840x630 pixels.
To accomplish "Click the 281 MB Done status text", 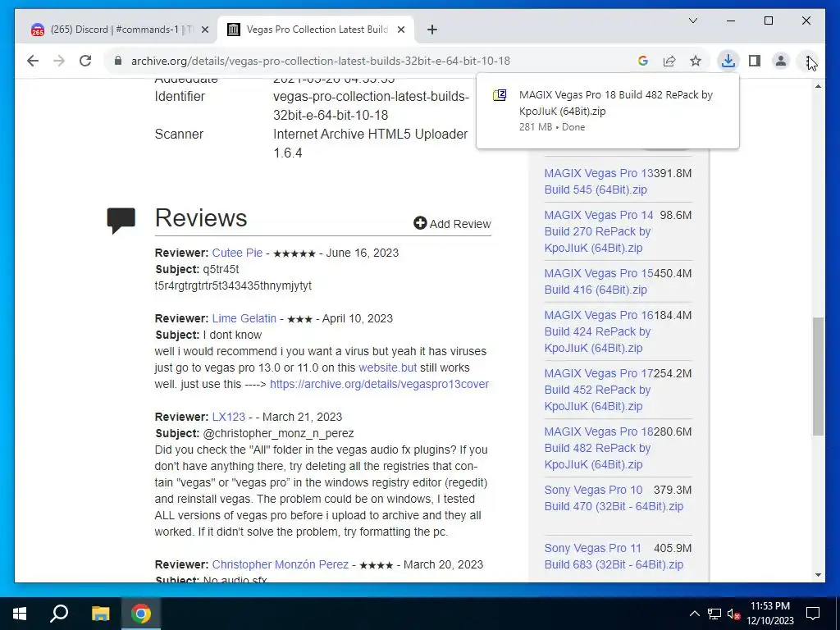I will [x=552, y=127].
